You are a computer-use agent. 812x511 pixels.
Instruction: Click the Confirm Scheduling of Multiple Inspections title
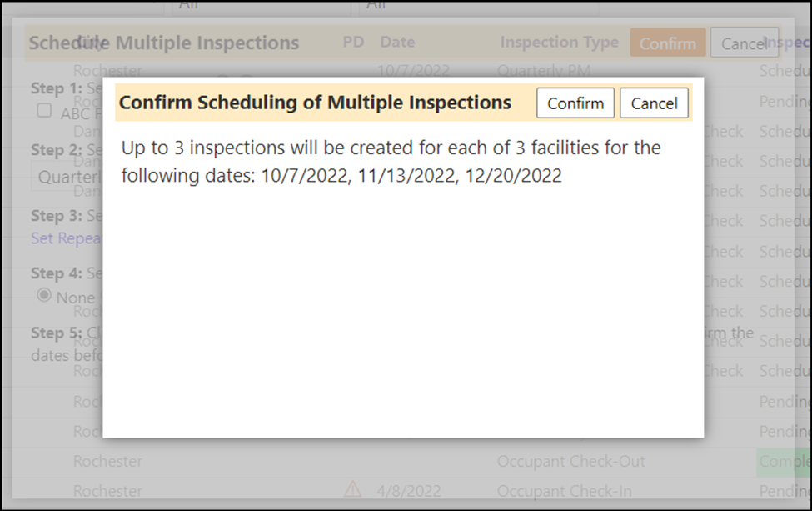coord(315,103)
